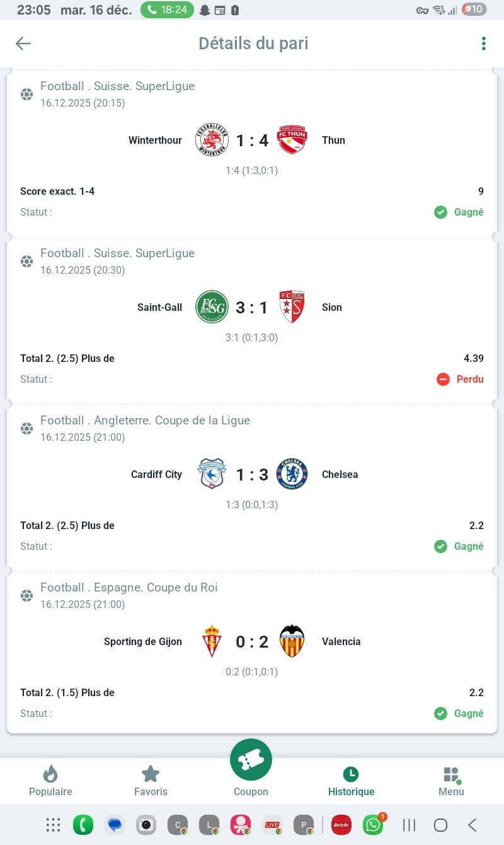
Task: Open Winterthour vs Thun 1:4 score
Action: click(x=252, y=141)
